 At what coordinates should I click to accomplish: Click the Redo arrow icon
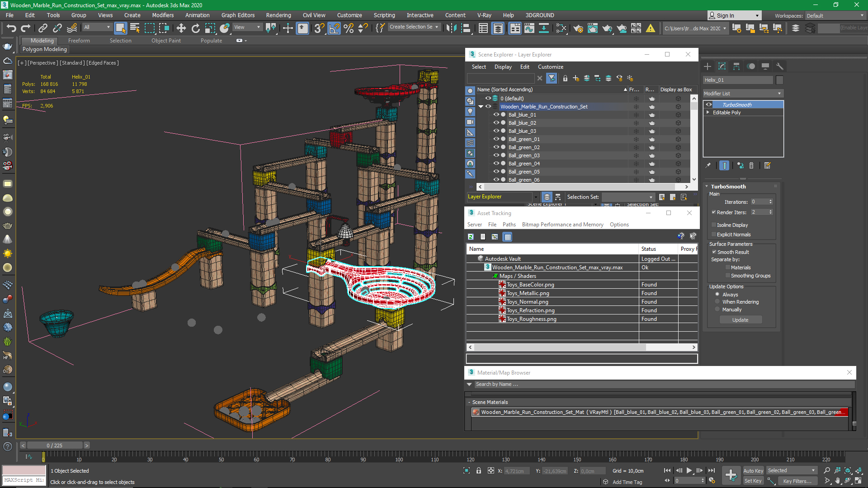click(x=26, y=28)
